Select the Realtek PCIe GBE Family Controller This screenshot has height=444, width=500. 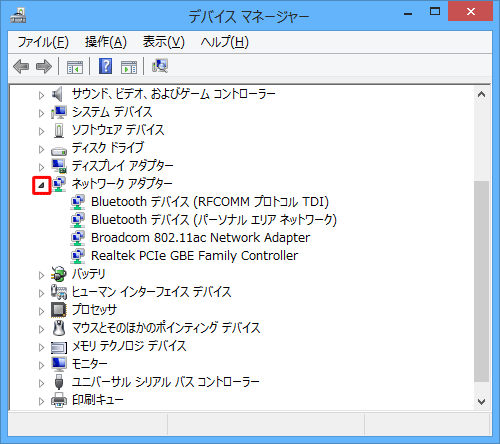click(194, 256)
